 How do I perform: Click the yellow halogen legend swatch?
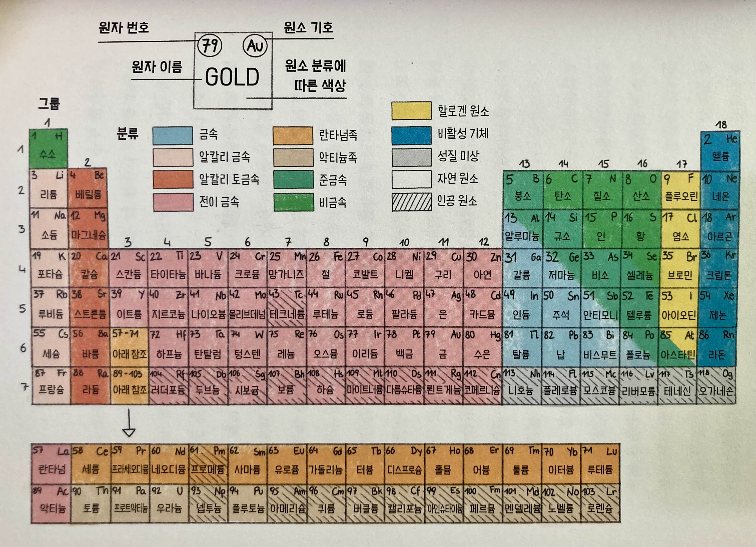[411, 111]
